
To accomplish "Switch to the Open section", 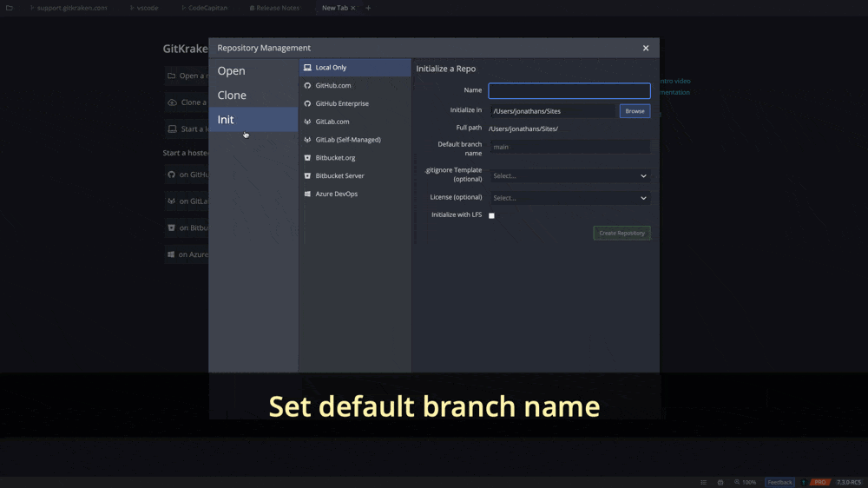I will pyautogui.click(x=253, y=71).
